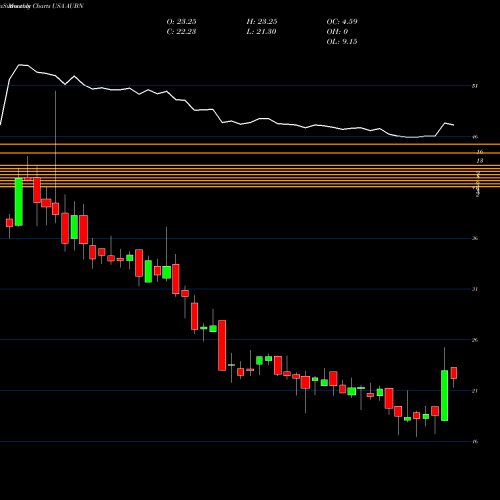Click the 'OC: 4.59' readout
This screenshot has height=500, width=500.
pyautogui.click(x=342, y=22)
